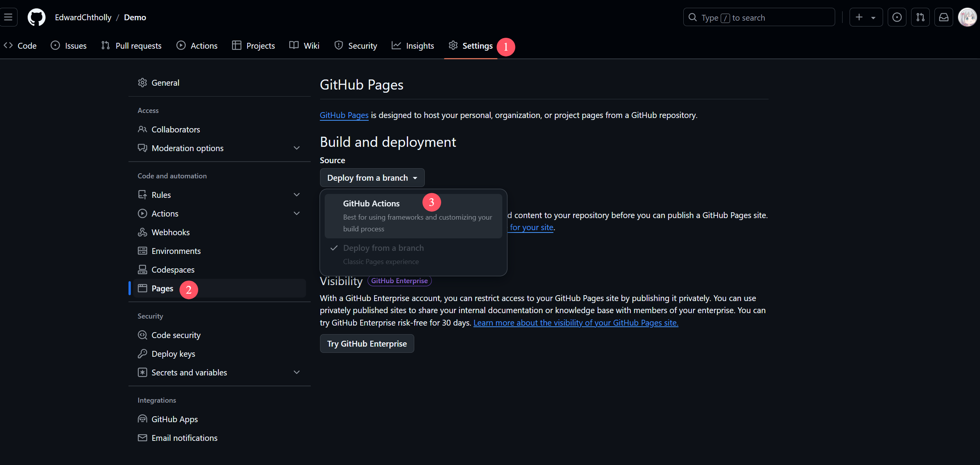Click the Pages browser icon
This screenshot has width=980, height=465.
point(143,288)
